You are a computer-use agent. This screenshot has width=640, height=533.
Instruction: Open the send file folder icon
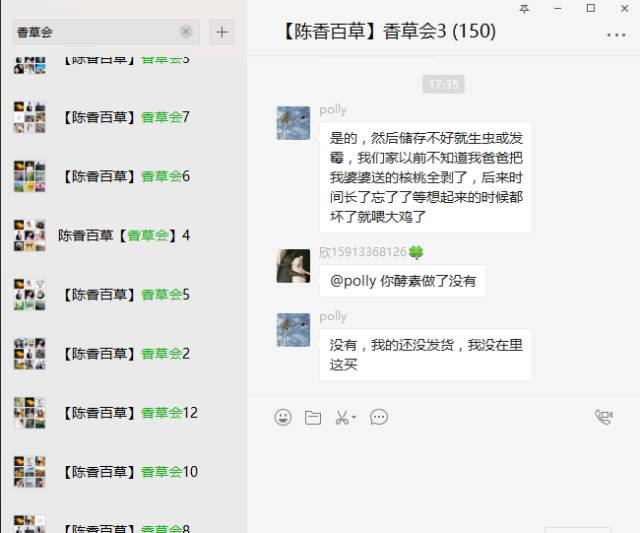tap(313, 418)
